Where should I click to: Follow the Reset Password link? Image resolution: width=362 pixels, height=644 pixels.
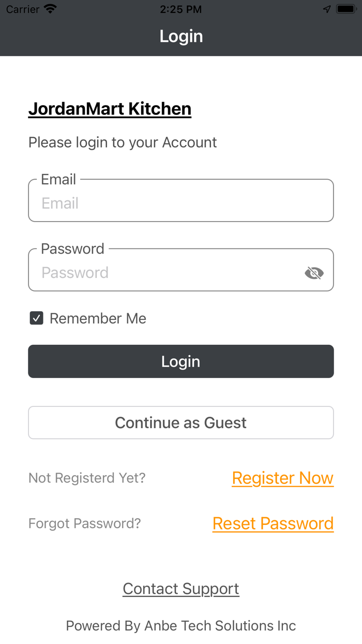point(273,523)
